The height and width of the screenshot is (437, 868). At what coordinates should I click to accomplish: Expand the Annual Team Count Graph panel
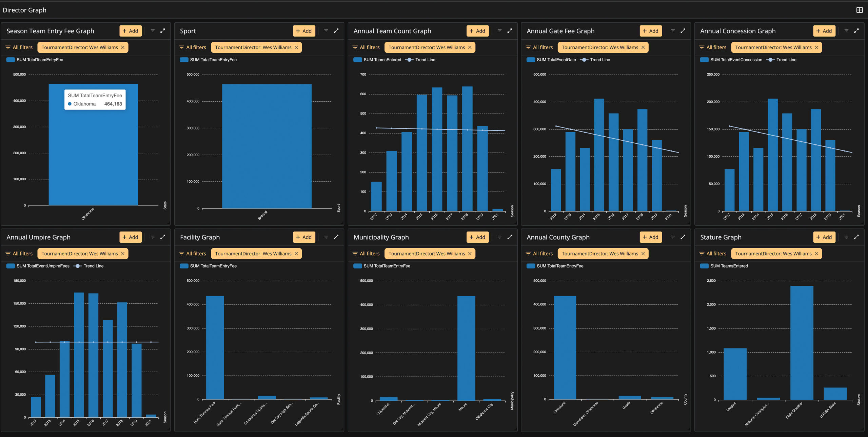click(x=510, y=31)
